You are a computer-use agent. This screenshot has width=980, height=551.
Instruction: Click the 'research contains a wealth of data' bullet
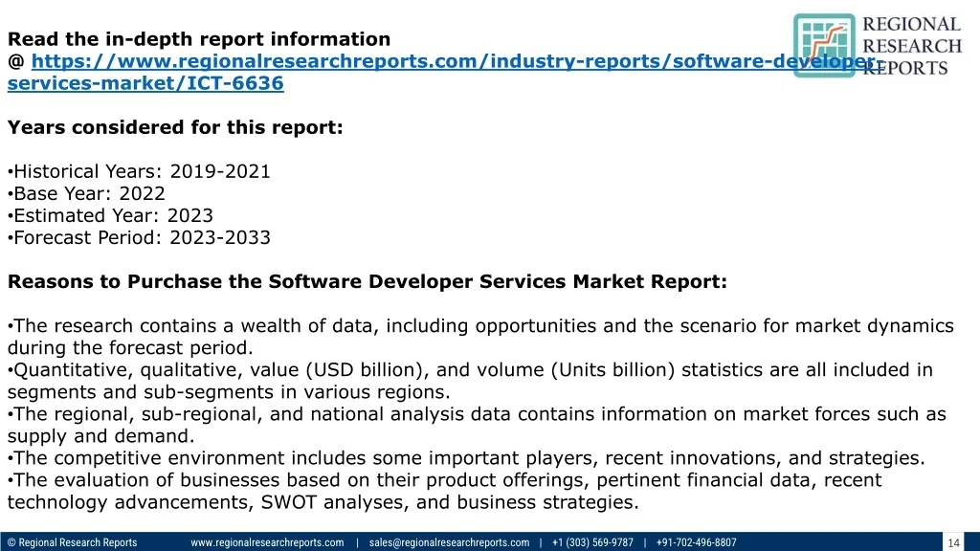coord(479,326)
